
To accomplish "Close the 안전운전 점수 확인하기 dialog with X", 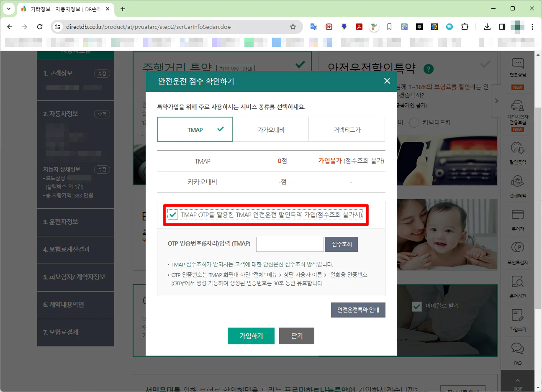I will [387, 81].
